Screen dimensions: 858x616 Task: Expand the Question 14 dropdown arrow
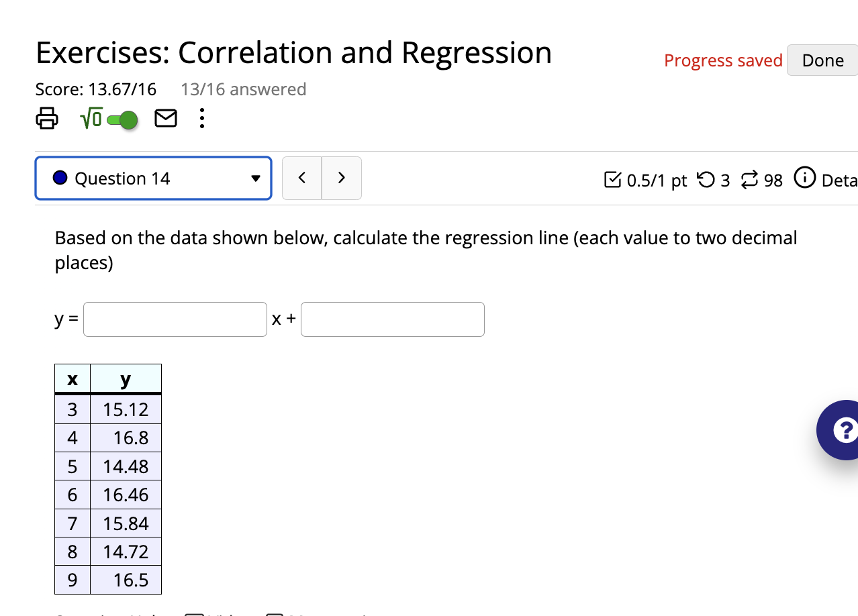coord(256,178)
